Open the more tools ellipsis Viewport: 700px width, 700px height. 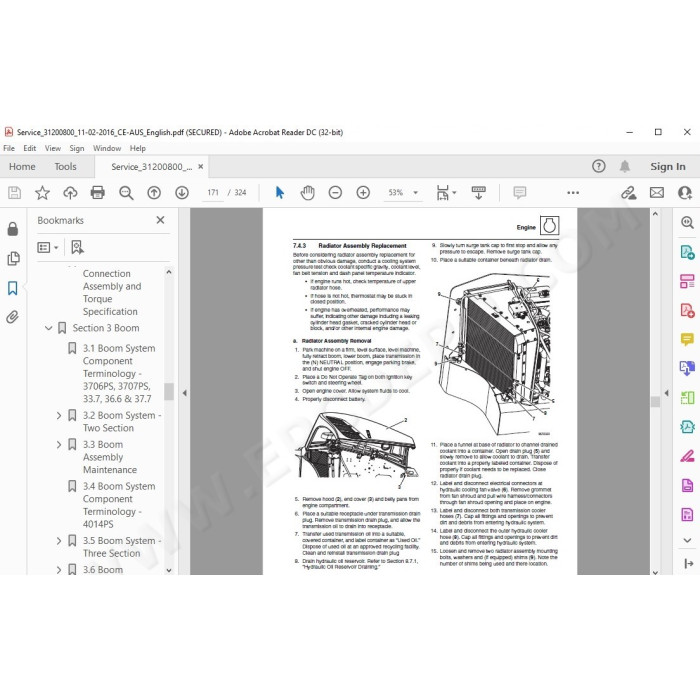[573, 193]
